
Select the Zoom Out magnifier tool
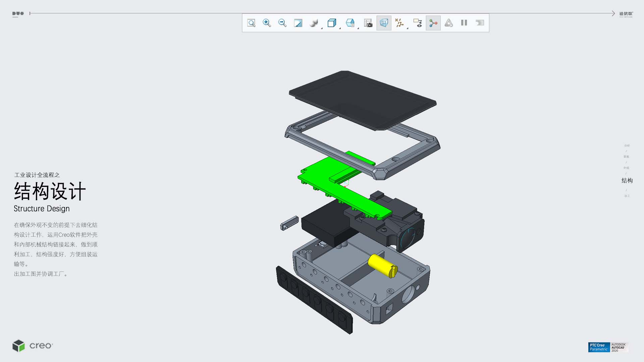282,23
